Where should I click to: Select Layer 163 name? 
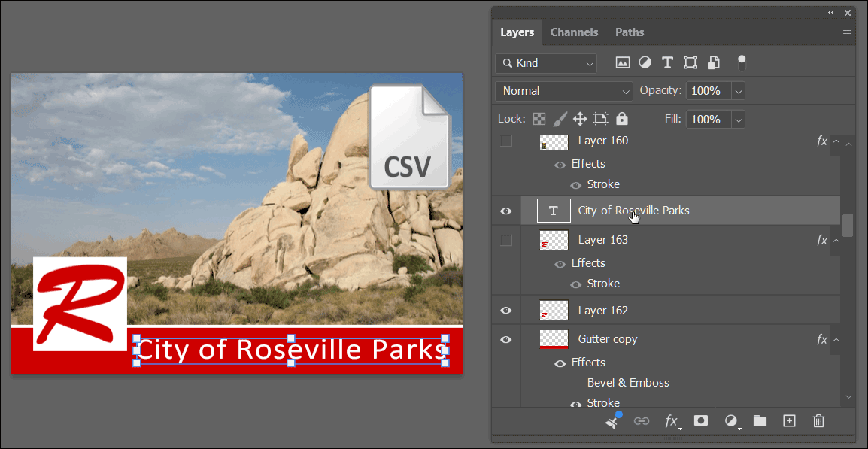pyautogui.click(x=602, y=240)
